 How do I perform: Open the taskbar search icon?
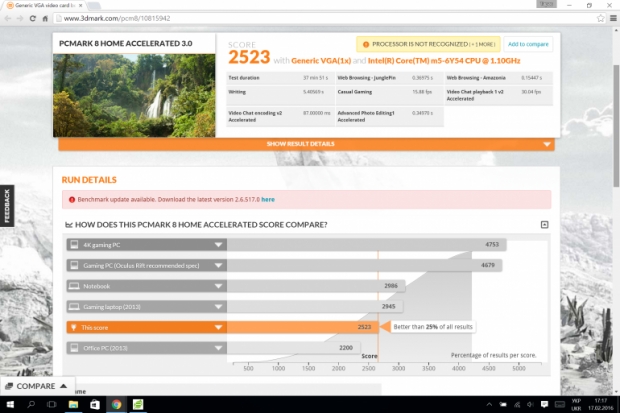point(31,404)
